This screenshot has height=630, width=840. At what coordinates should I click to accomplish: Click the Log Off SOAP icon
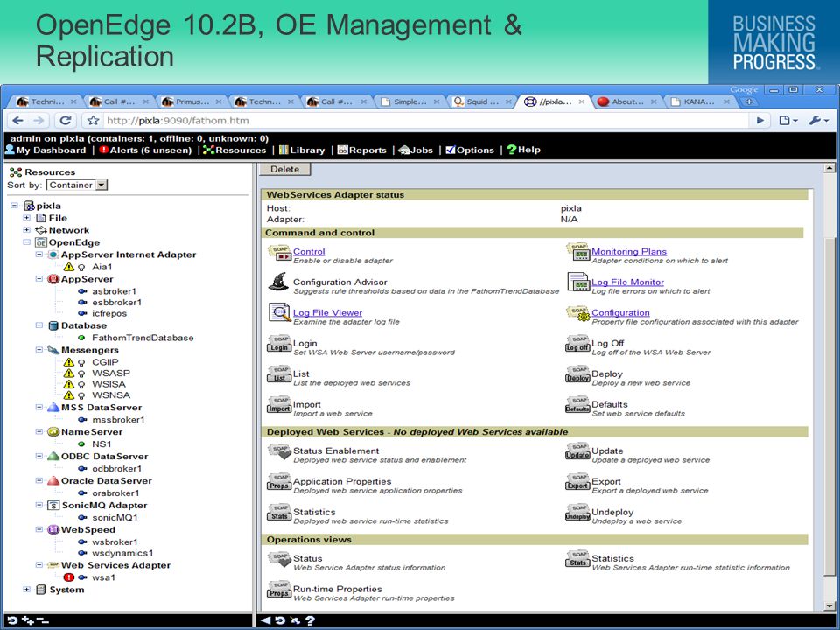click(578, 344)
